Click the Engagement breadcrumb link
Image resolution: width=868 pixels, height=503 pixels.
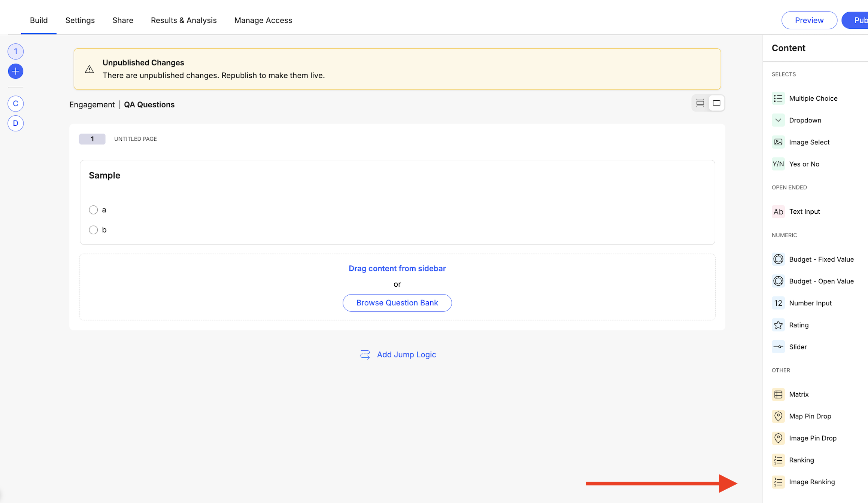click(92, 104)
